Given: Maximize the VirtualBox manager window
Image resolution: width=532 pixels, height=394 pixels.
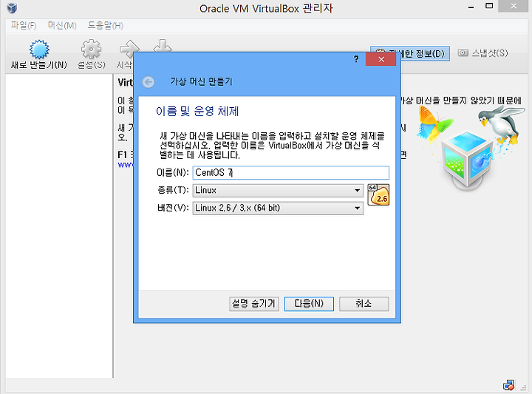Looking at the screenshot, I should click(x=489, y=6).
